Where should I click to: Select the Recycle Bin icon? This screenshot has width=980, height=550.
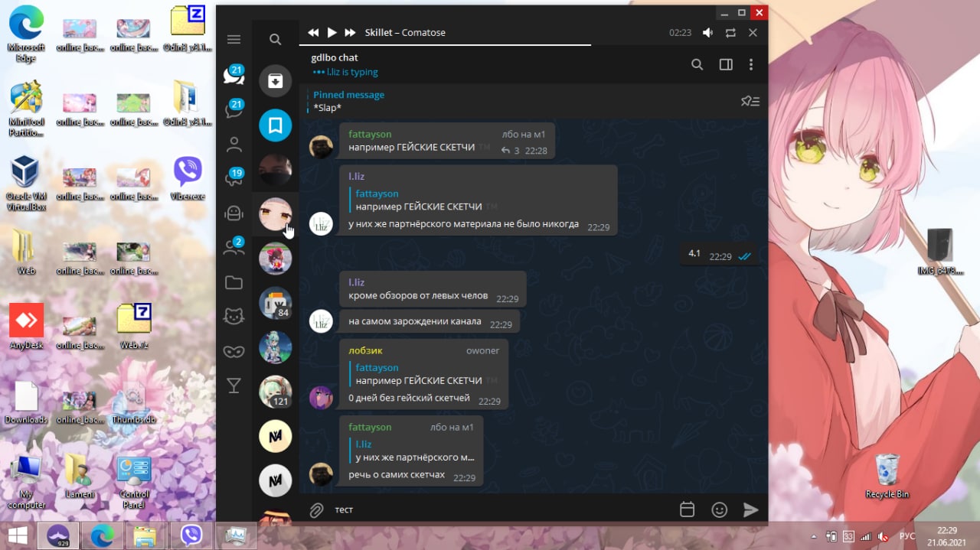[x=887, y=475]
